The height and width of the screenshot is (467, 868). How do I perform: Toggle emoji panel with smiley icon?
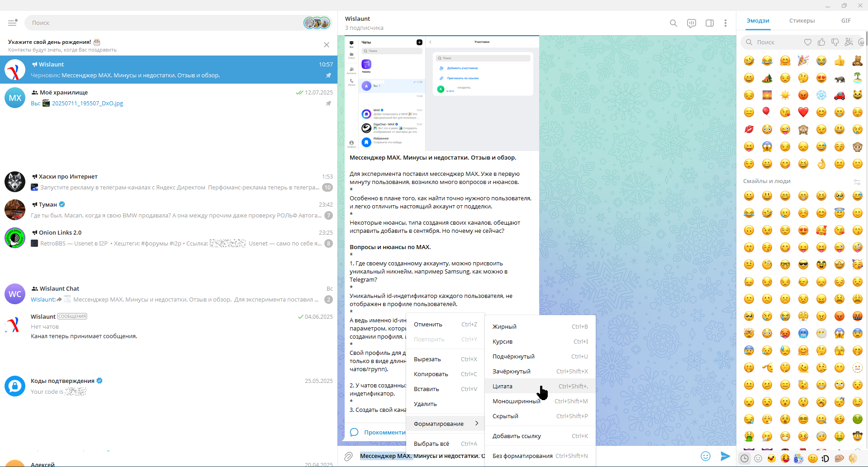(706, 456)
